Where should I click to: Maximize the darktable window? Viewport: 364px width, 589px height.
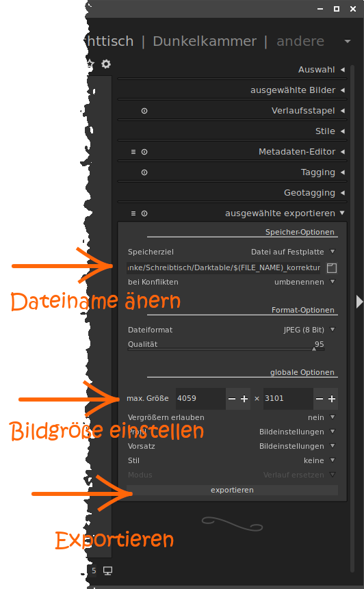pyautogui.click(x=337, y=9)
